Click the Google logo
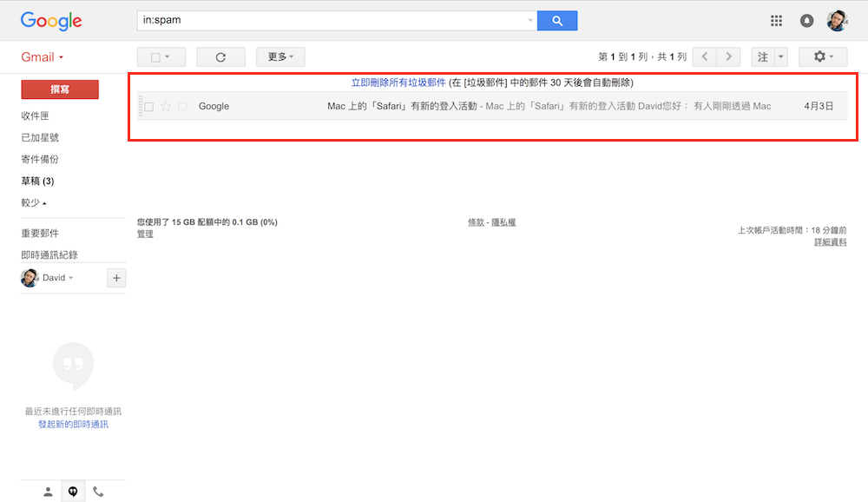Screen dimensions: 868x502 pyautogui.click(x=51, y=21)
